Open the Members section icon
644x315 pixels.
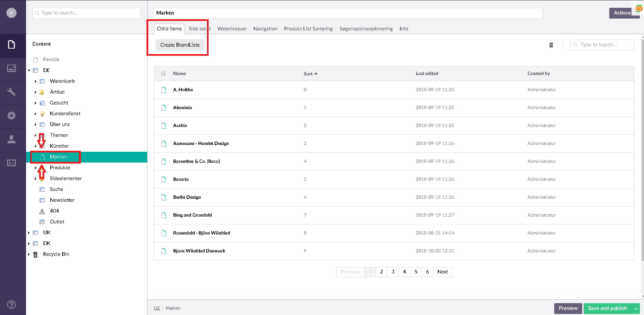pos(11,163)
